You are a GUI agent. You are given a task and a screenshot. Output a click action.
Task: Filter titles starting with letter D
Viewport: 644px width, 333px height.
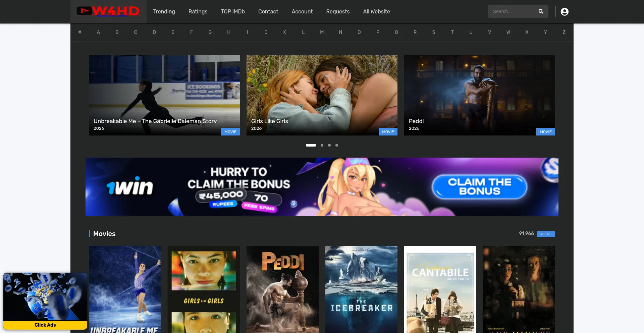154,32
